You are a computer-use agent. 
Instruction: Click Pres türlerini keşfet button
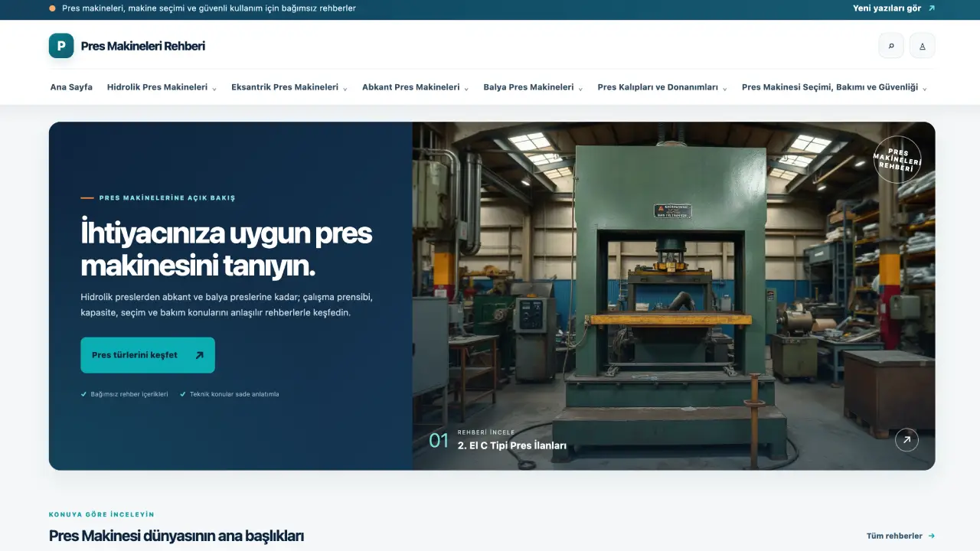[x=148, y=355]
